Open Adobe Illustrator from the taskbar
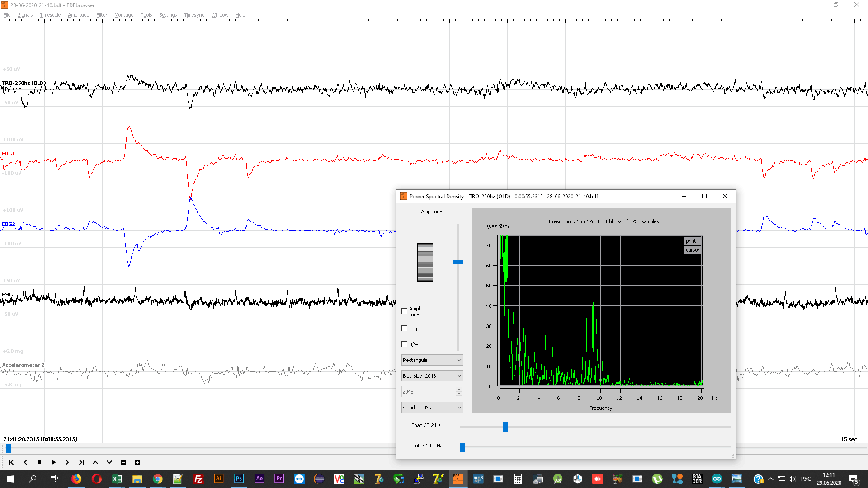Screen dimensions: 868x488 tap(218, 479)
